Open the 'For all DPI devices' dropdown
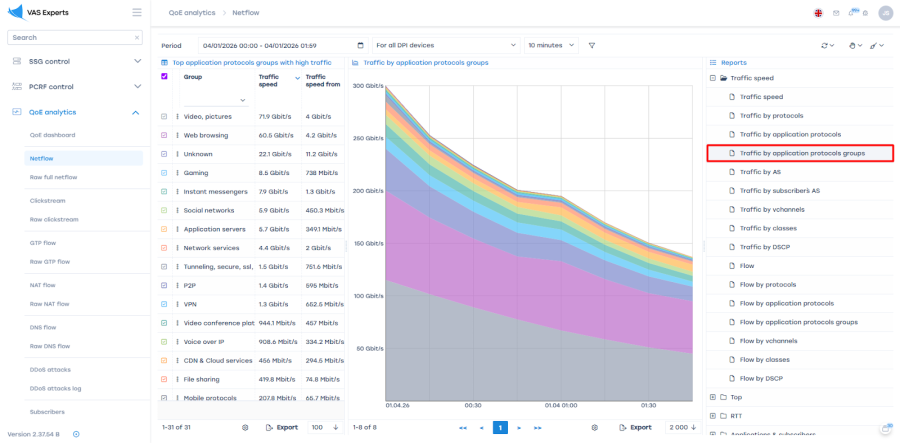Image resolution: width=900 pixels, height=443 pixels. tap(445, 45)
